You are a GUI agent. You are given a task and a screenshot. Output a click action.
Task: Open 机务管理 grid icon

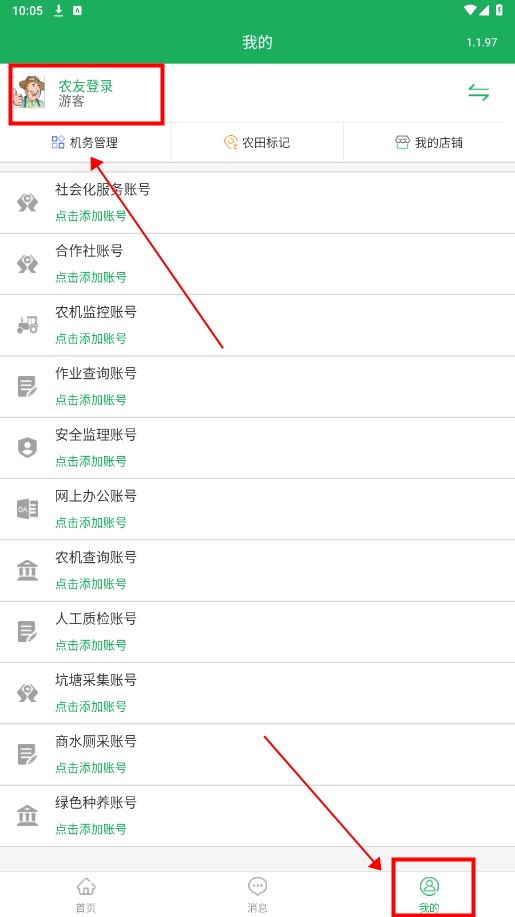tap(58, 142)
